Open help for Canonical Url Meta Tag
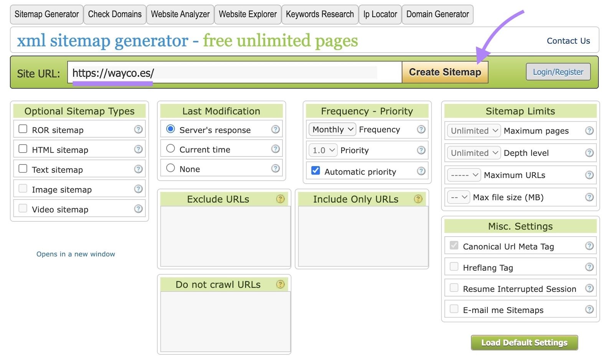614x364 pixels. coord(589,246)
